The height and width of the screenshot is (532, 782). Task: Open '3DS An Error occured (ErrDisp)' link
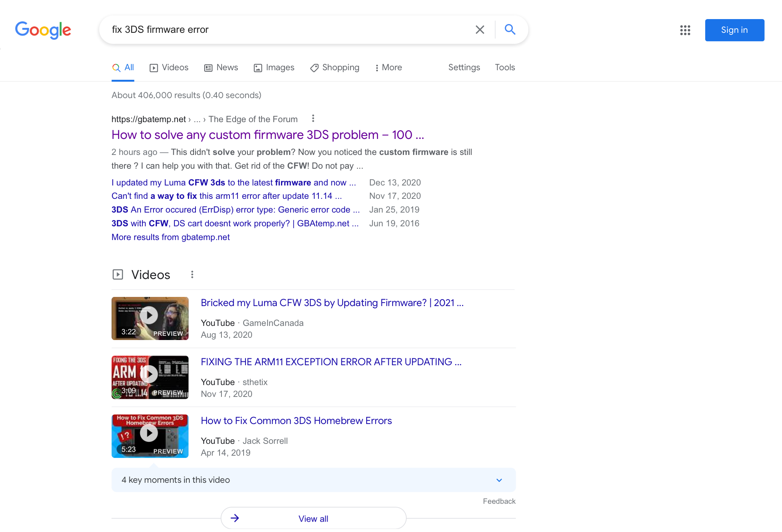(236, 210)
